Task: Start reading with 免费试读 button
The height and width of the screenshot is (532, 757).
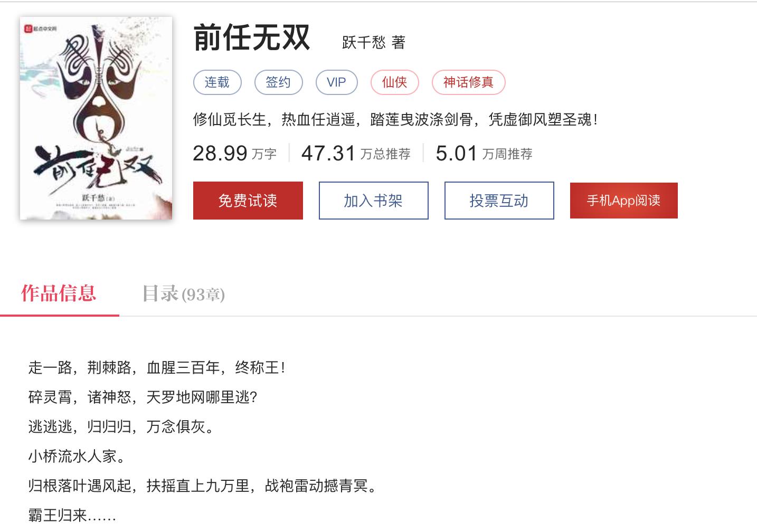Action: (248, 201)
